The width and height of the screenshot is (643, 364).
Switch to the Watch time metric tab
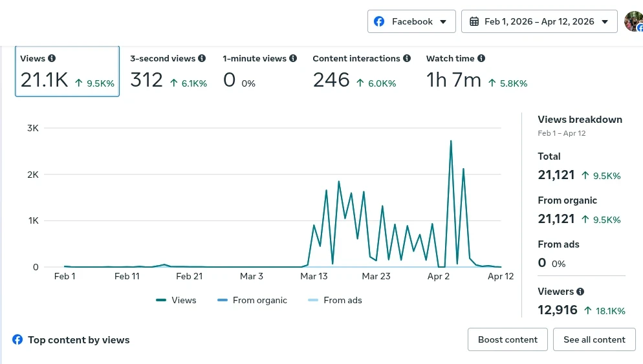(x=476, y=72)
